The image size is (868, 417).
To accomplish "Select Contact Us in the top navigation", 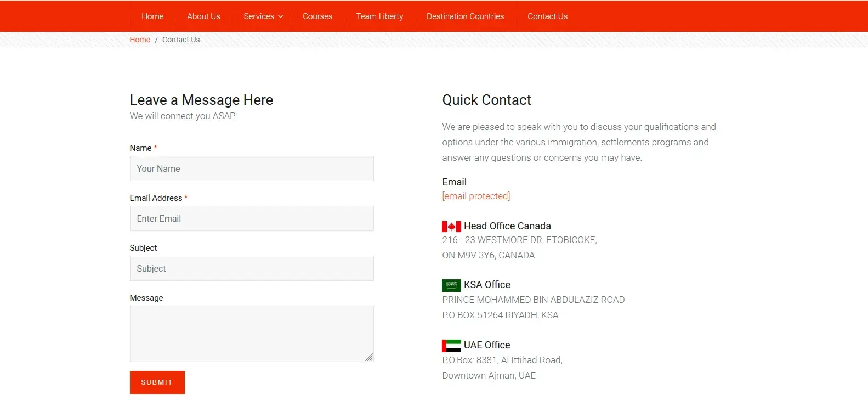I will (547, 16).
